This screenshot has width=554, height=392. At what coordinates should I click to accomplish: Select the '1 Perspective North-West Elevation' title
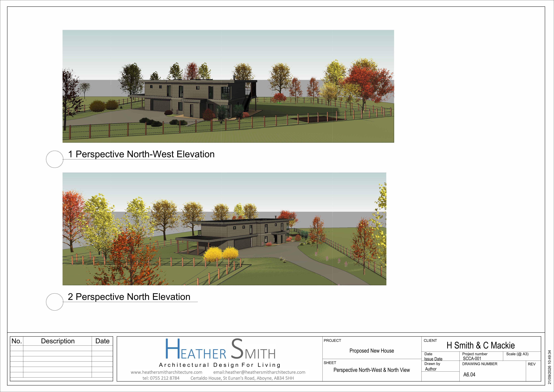[141, 154]
